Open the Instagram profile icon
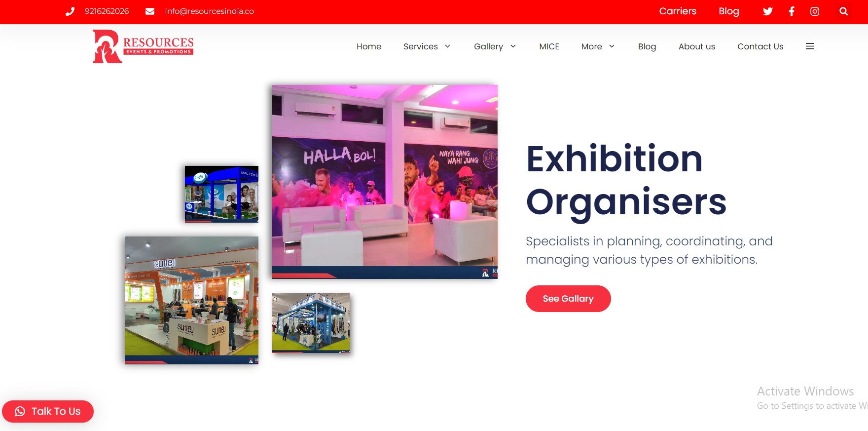The width and height of the screenshot is (868, 431). pos(815,11)
